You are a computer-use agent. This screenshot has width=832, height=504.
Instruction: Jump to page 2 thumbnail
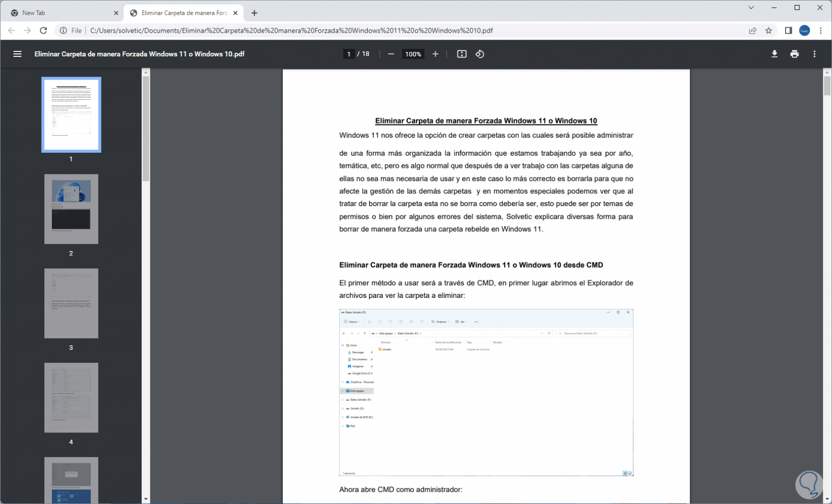pyautogui.click(x=71, y=209)
